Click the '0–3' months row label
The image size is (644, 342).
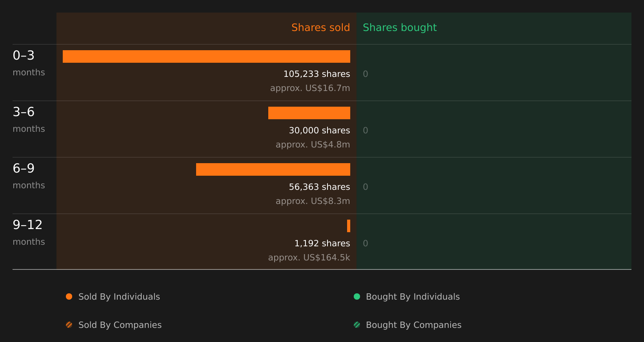24,55
